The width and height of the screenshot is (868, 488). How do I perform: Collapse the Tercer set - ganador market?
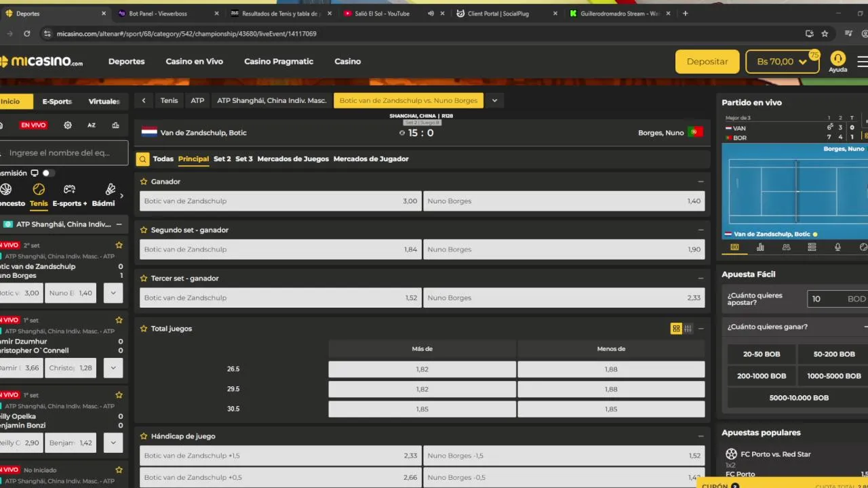(x=701, y=278)
